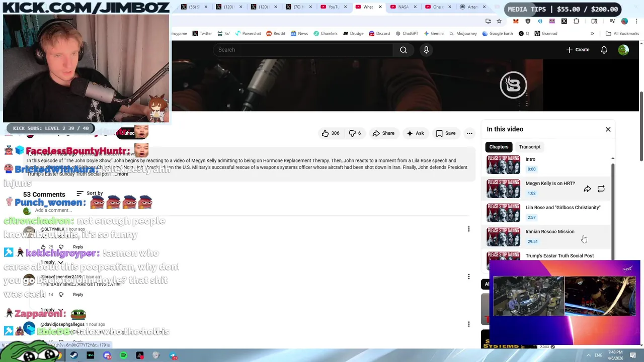Open the Reddit bookmark
The width and height of the screenshot is (644, 362).
(x=276, y=34)
